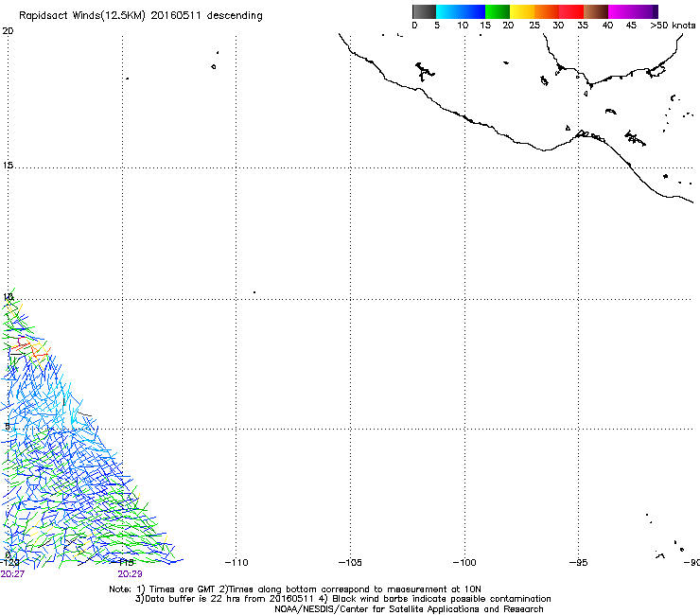The width and height of the screenshot is (700, 615).
Task: Click the latitude label '15'
Action: tap(8, 166)
